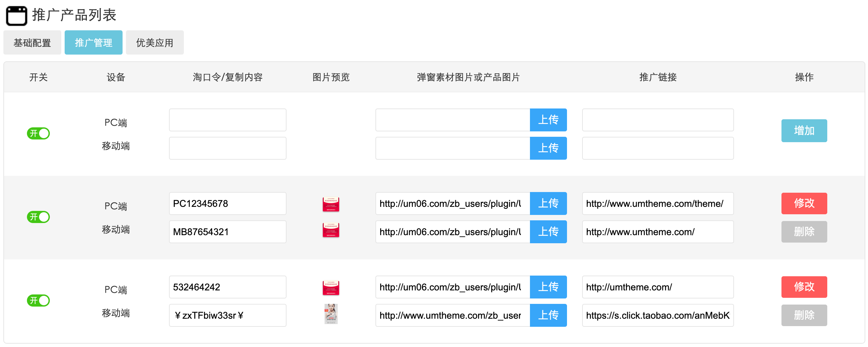Toggle the switch for the first product row
868x347 pixels.
(x=38, y=133)
